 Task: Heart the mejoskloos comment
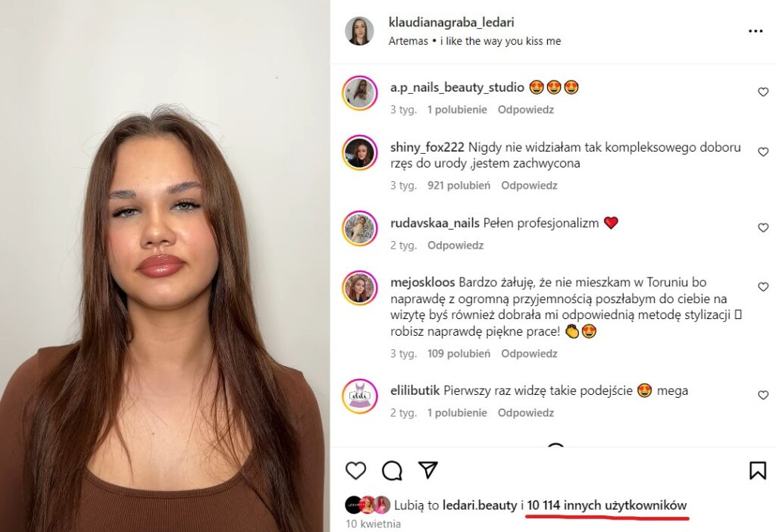coord(763,287)
